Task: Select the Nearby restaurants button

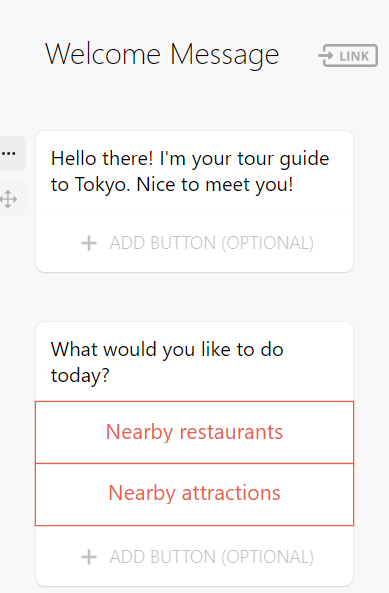Action: (x=194, y=432)
